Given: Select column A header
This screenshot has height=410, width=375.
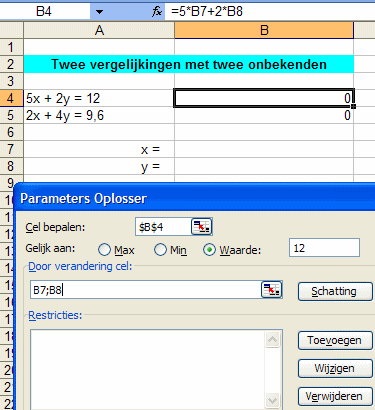Looking at the screenshot, I should coord(99,30).
